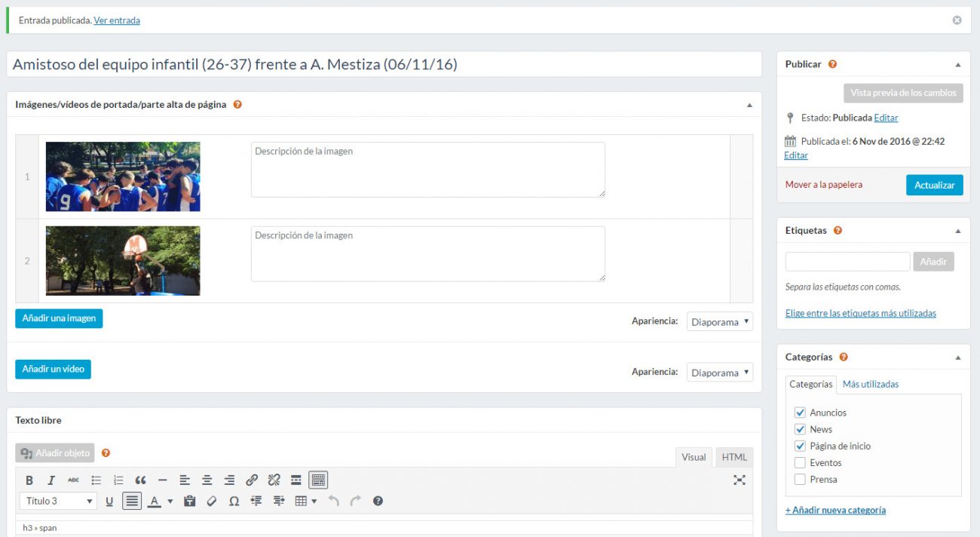Viewport: 980px width, 537px height.
Task: Click Elige entre las etiquetas más utilizadas
Action: click(x=861, y=313)
